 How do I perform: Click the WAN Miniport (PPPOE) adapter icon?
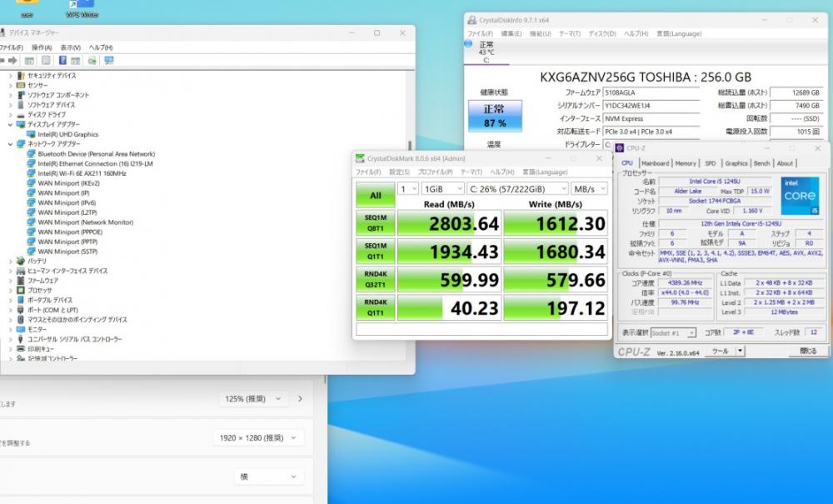point(31,232)
